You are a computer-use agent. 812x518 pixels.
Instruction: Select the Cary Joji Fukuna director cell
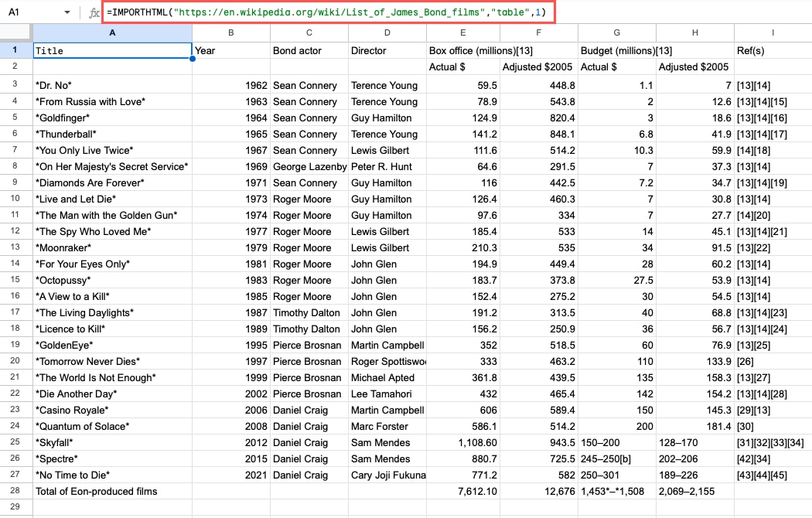pyautogui.click(x=387, y=475)
